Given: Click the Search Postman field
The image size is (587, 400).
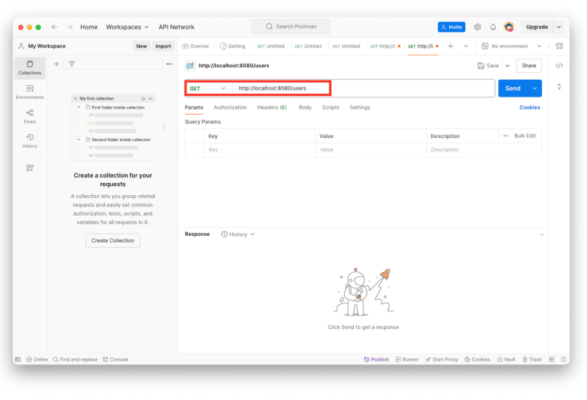Looking at the screenshot, I should (291, 27).
